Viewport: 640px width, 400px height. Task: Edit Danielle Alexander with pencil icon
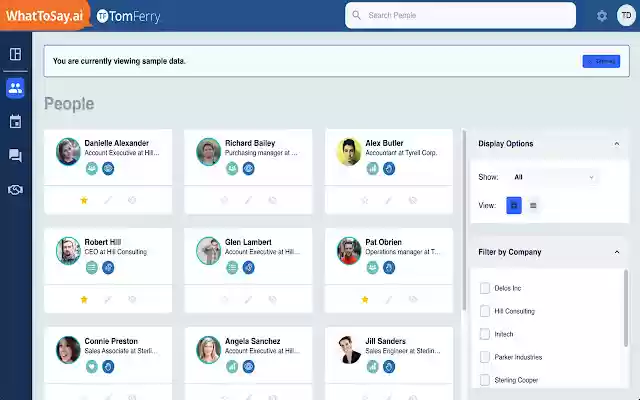point(108,200)
